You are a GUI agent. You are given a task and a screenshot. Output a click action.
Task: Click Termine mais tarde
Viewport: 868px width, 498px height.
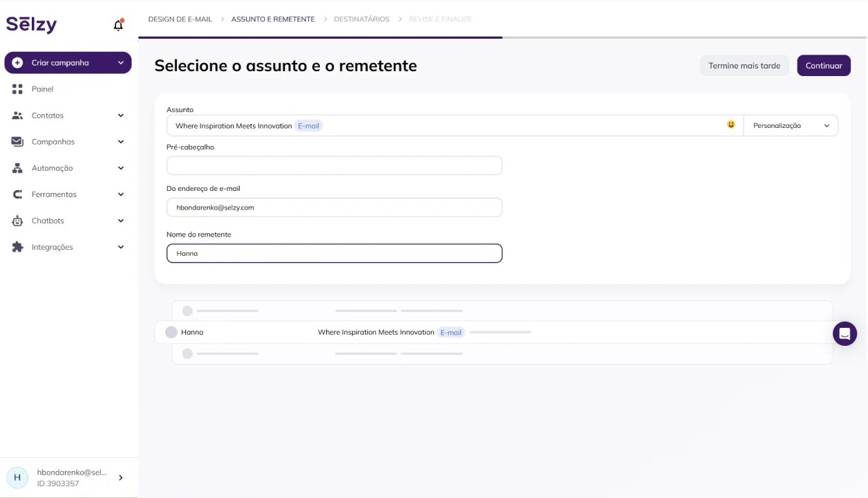(x=744, y=65)
